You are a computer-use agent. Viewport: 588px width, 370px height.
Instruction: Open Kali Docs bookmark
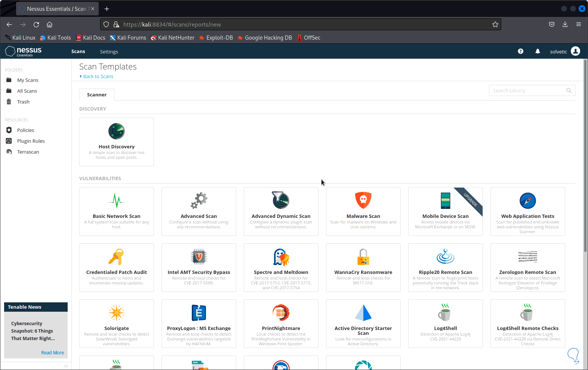90,38
